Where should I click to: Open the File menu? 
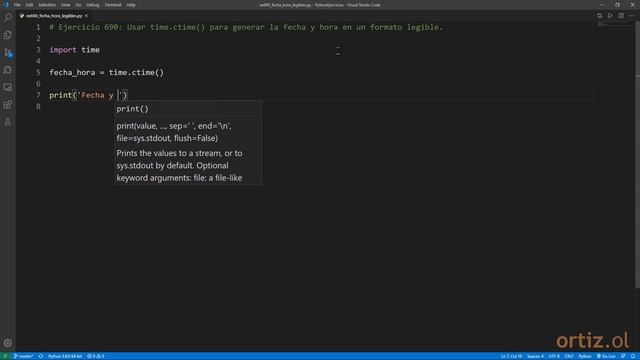[17, 5]
